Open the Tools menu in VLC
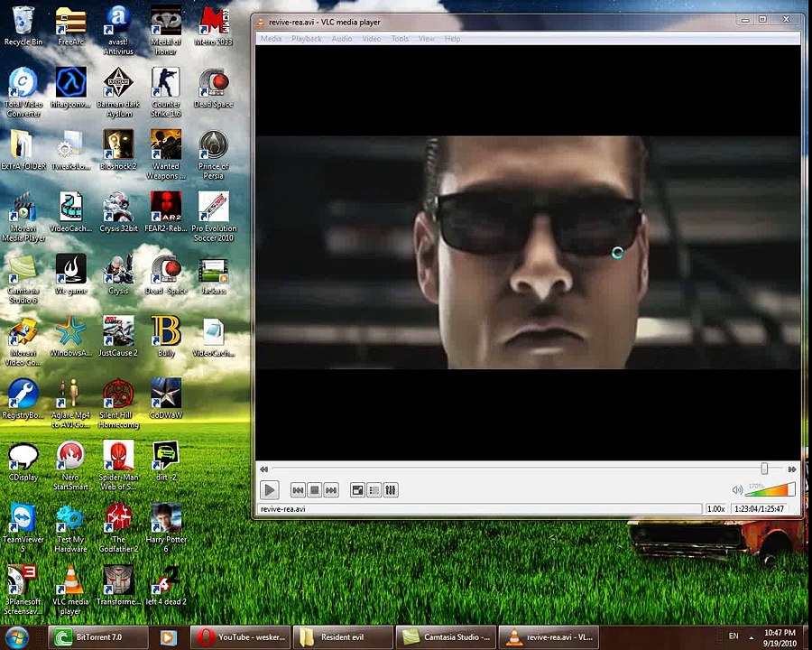The height and width of the screenshot is (650, 812). point(400,38)
